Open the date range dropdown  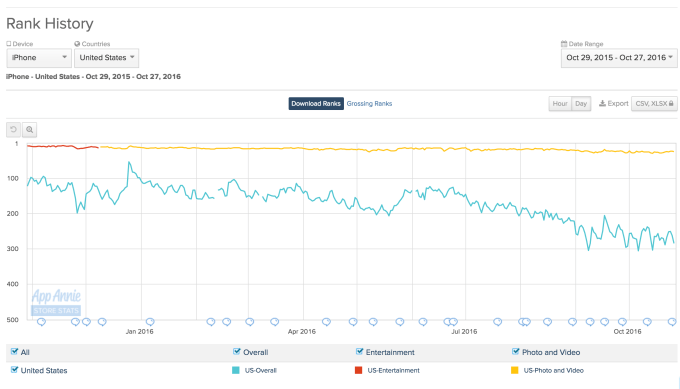click(619, 58)
